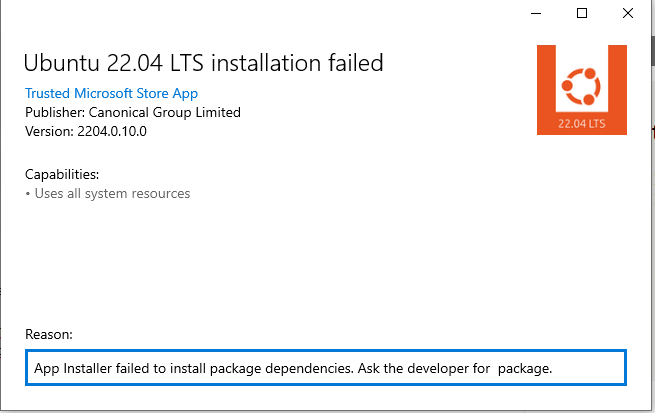The image size is (655, 413).
Task: Click the scrollbar thumb at right window edge
Action: pos(653,50)
